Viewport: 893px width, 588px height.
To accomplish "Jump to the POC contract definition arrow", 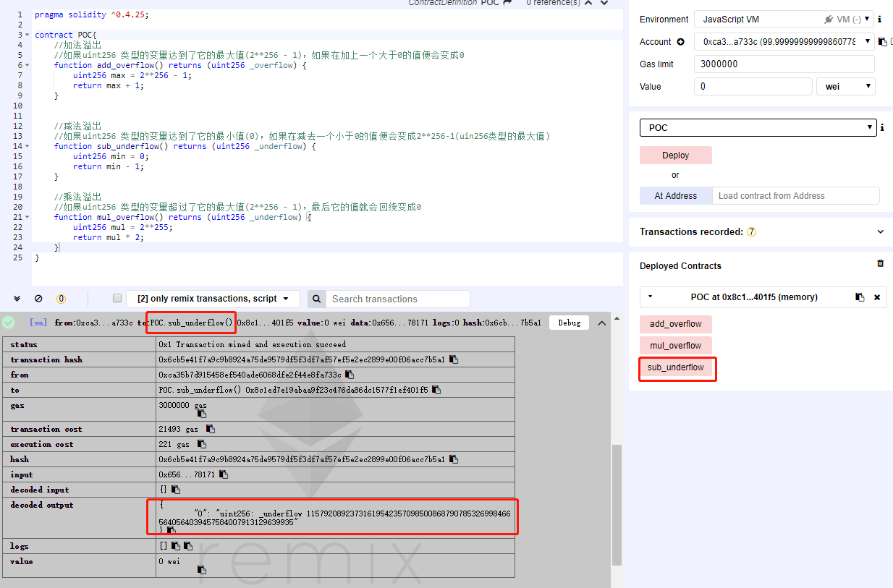I will [507, 3].
